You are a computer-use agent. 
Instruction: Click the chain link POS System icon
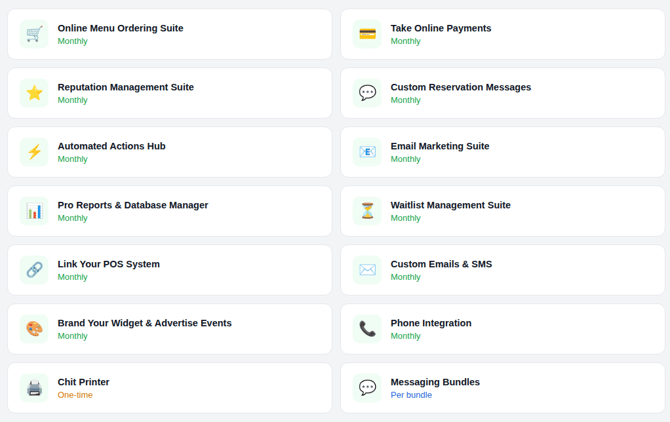point(34,270)
